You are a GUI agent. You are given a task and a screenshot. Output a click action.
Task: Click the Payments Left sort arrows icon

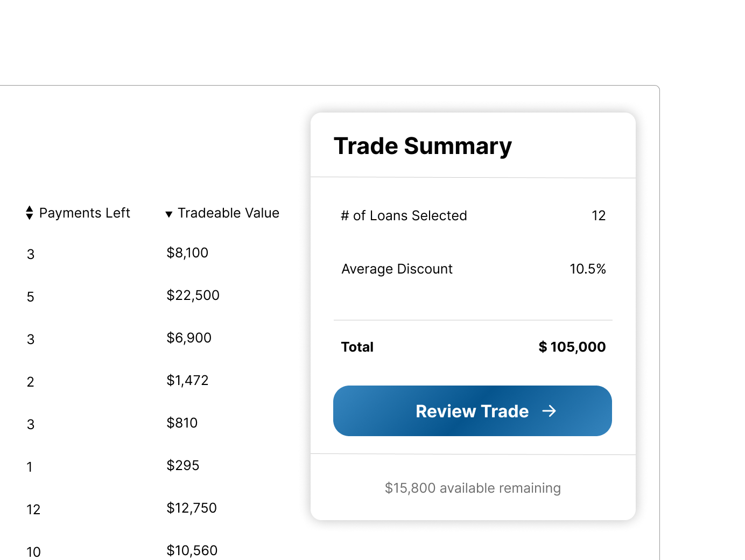(30, 213)
